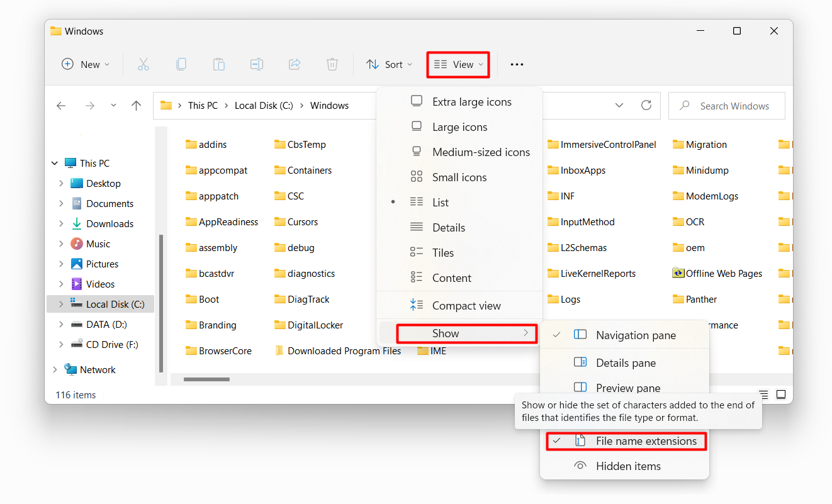Open recent locations dropdown arrow
This screenshot has height=504, width=832.
[x=113, y=106]
